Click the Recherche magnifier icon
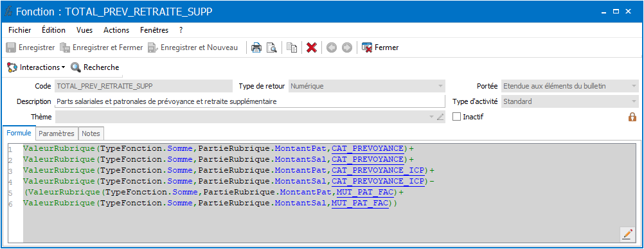 point(76,67)
